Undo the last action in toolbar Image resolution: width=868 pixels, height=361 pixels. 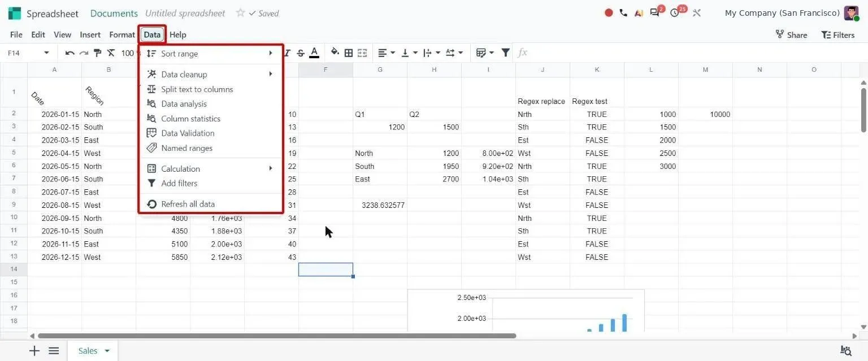click(70, 53)
